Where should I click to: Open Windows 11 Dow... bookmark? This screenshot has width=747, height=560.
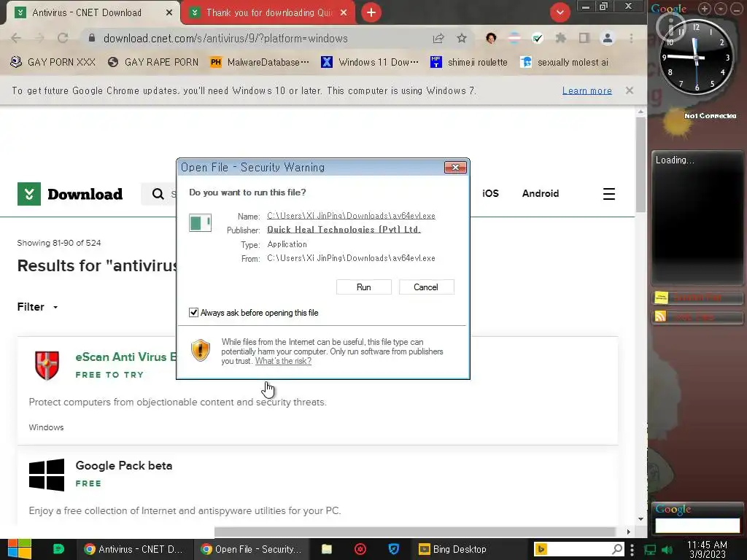370,63
